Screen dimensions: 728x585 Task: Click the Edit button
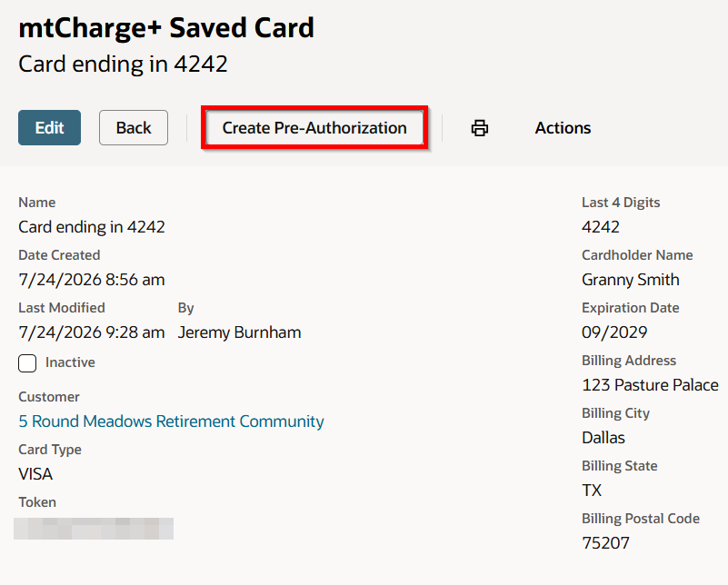50,127
